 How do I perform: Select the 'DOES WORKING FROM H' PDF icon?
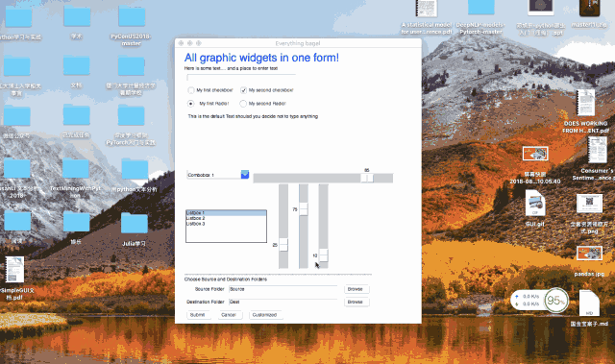tap(586, 103)
